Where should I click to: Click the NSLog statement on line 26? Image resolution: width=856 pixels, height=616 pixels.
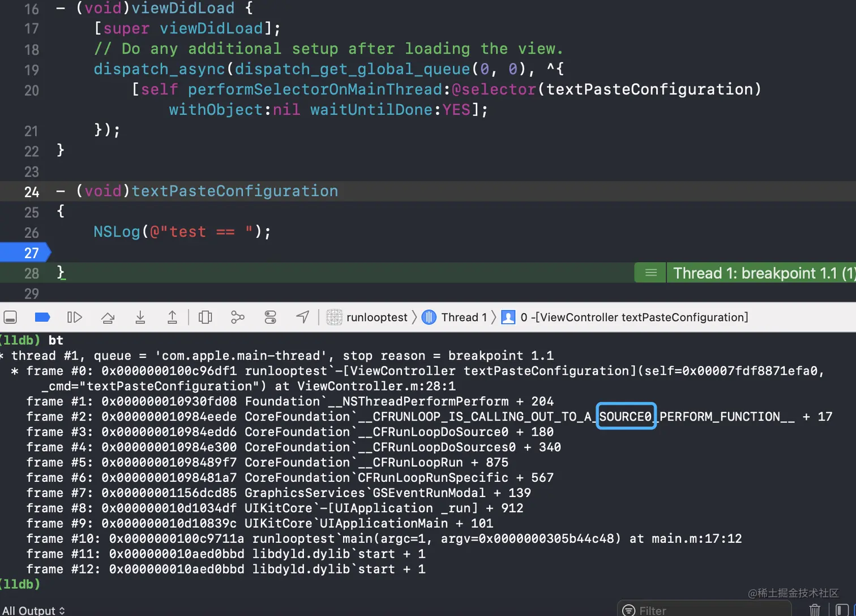pyautogui.click(x=182, y=232)
